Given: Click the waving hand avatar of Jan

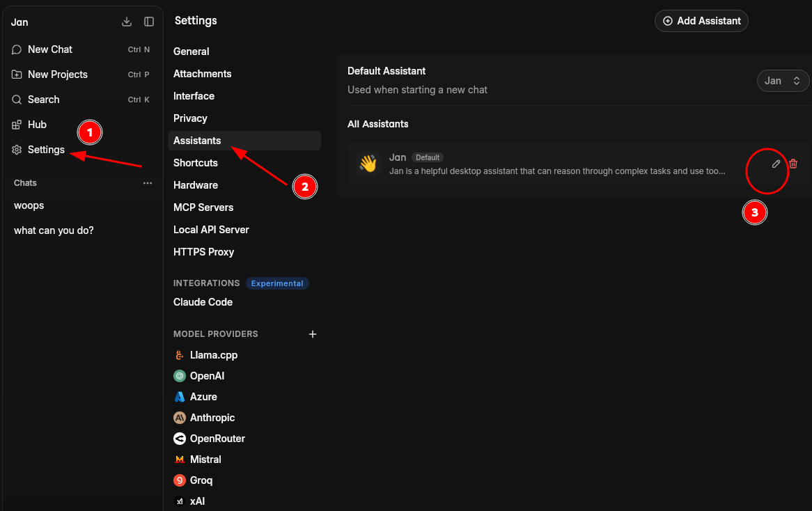Looking at the screenshot, I should pos(368,164).
